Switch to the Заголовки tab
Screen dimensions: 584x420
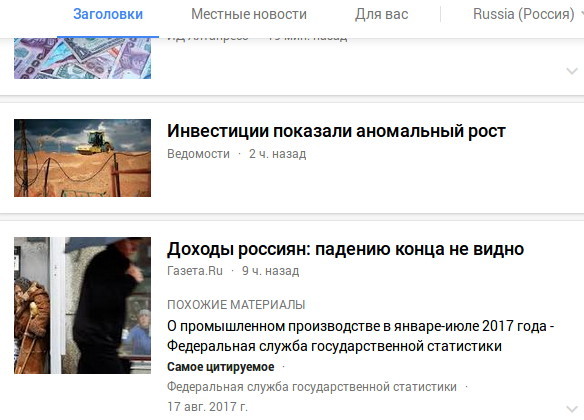click(x=108, y=15)
